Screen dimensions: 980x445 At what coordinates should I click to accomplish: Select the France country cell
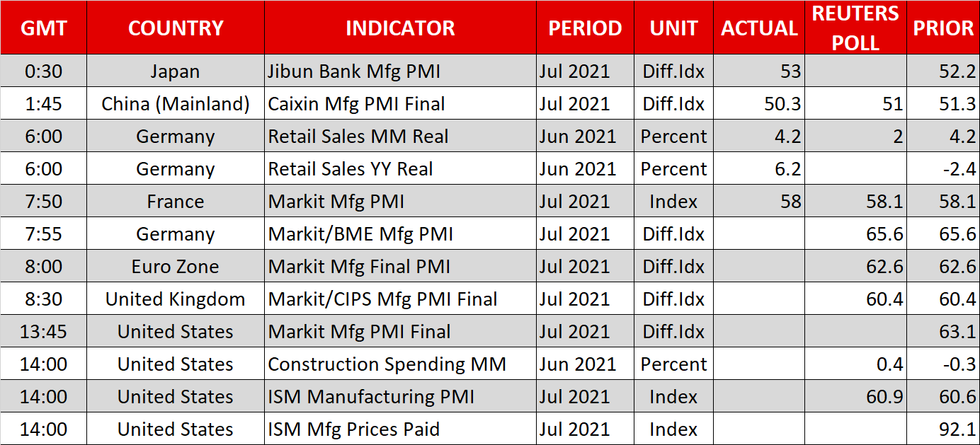point(176,202)
